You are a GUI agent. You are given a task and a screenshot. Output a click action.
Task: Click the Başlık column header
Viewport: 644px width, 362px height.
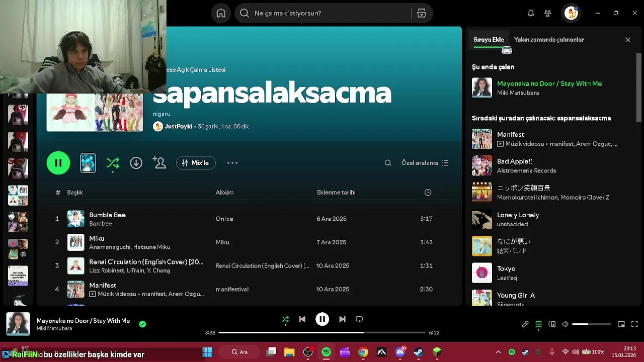[x=75, y=193]
